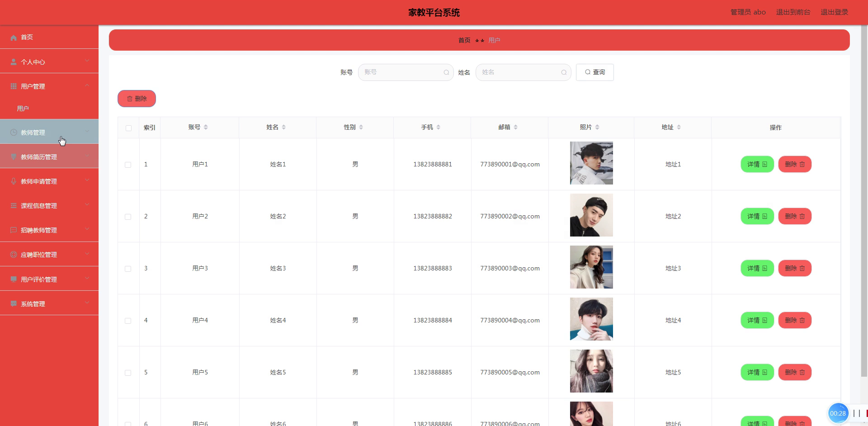Click photo thumbnail of 用户3
868x426 pixels.
coord(591,267)
